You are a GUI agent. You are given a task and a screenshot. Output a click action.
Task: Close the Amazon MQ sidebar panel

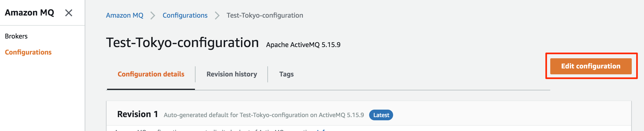69,13
